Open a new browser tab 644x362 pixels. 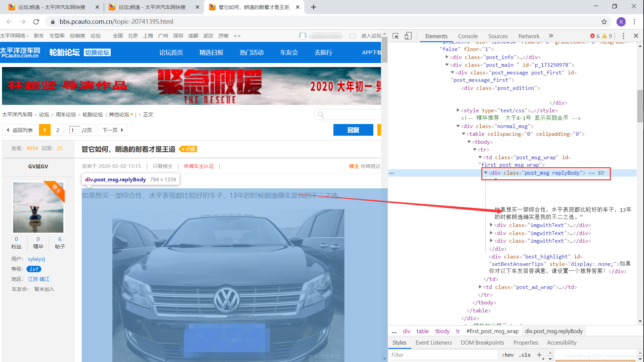tap(314, 7)
